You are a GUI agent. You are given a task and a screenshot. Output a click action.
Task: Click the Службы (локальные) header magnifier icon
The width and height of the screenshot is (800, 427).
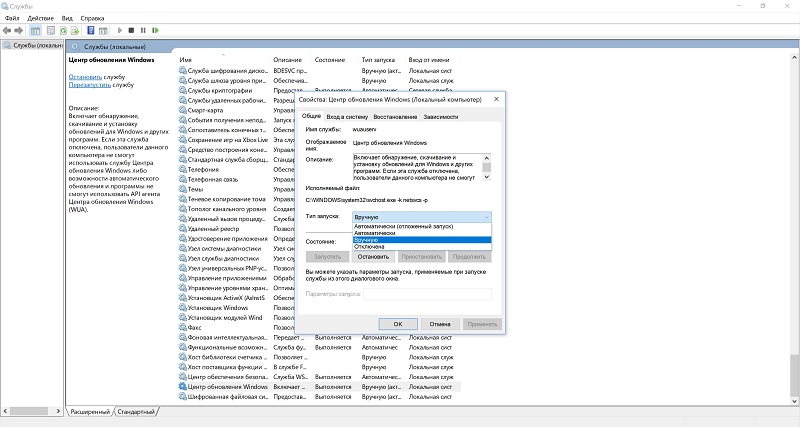tap(75, 46)
